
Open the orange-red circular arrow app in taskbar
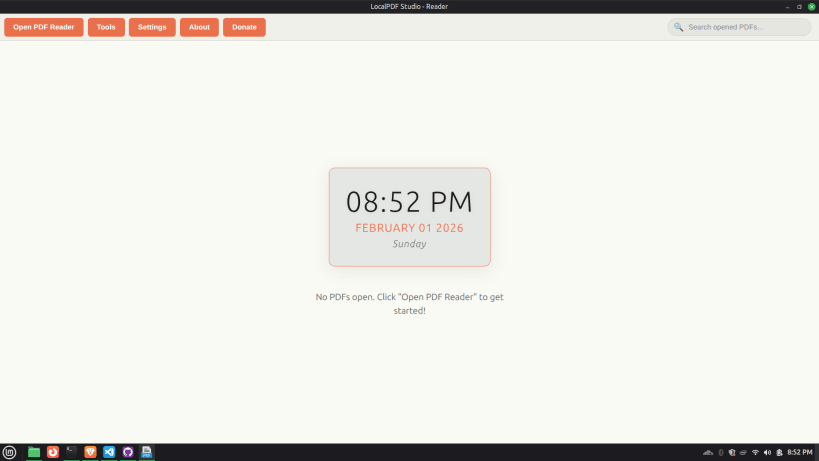(53, 452)
